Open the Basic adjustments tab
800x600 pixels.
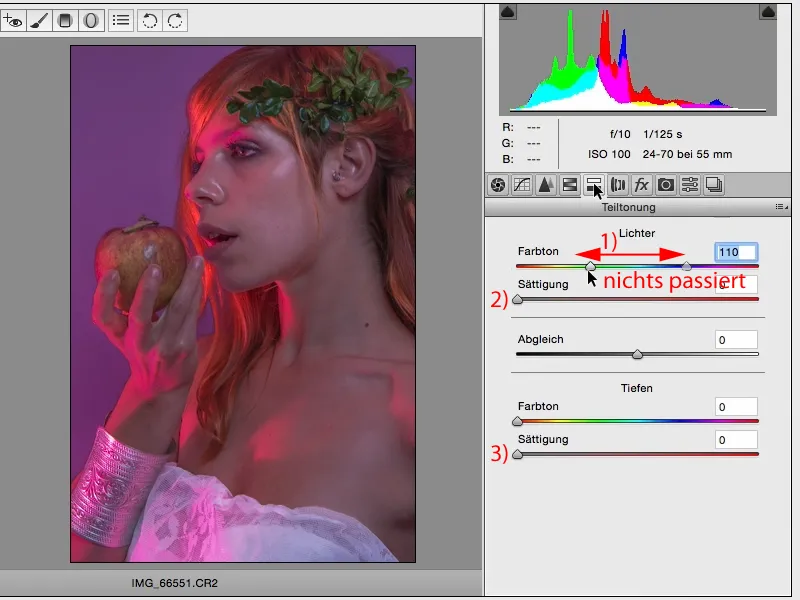[498, 185]
